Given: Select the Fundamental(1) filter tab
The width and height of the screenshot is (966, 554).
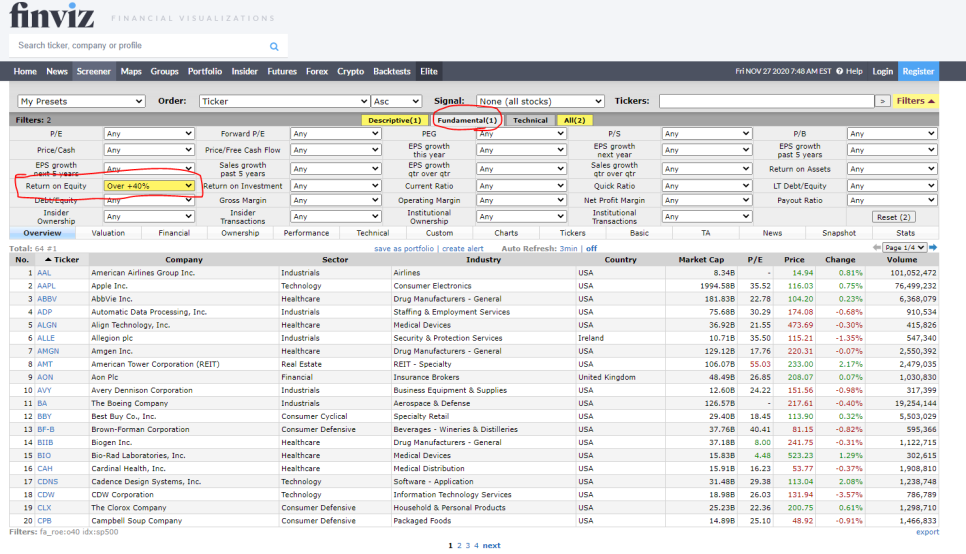Looking at the screenshot, I should (x=467, y=120).
